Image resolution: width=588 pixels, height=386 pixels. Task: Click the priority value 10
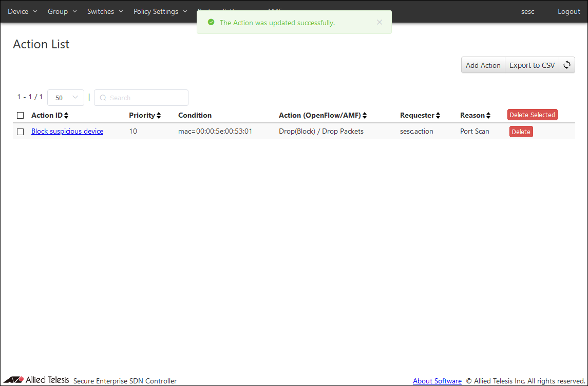pos(133,131)
